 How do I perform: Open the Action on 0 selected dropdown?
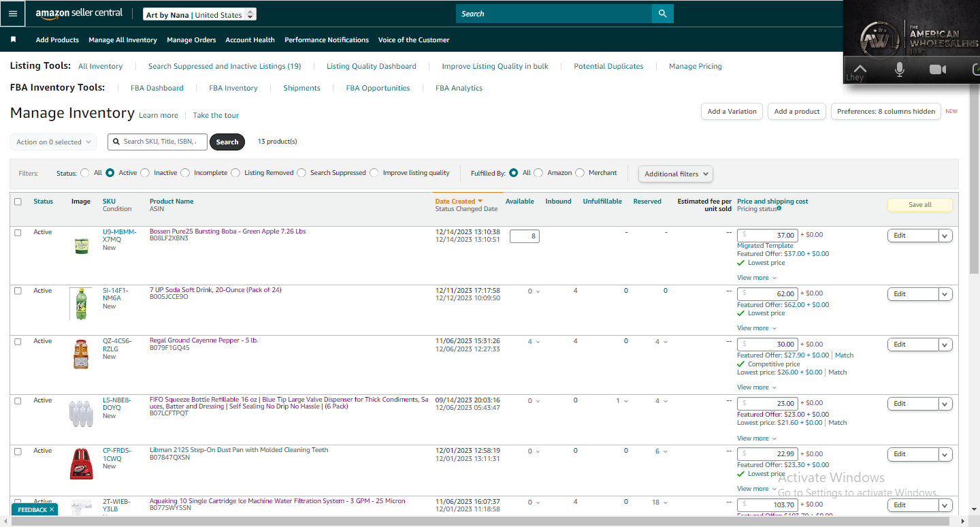[x=53, y=142]
